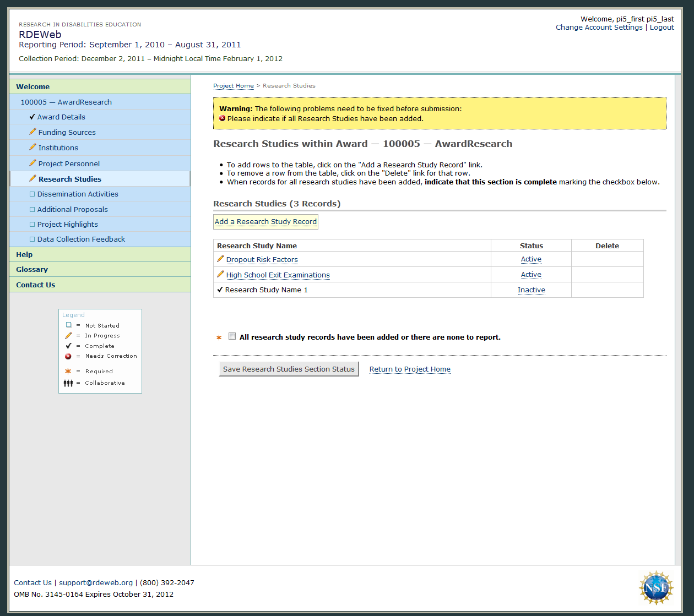Screen dimensions: 694x616
Task: Click pencil icon next to Project Personnel
Action: 32,163
